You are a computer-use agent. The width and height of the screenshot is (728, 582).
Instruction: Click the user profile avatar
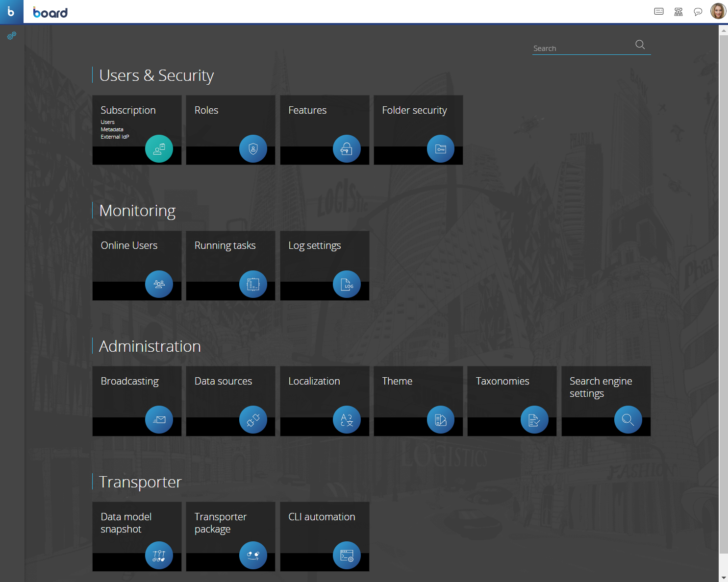[718, 11]
